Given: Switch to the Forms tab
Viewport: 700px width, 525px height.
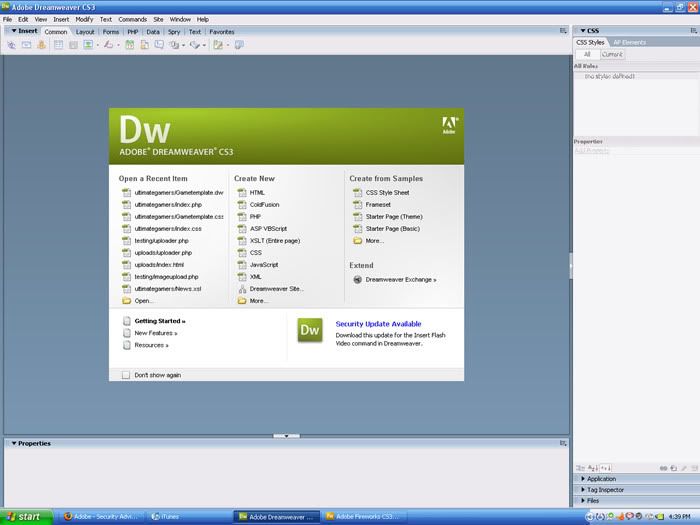Looking at the screenshot, I should (x=111, y=32).
